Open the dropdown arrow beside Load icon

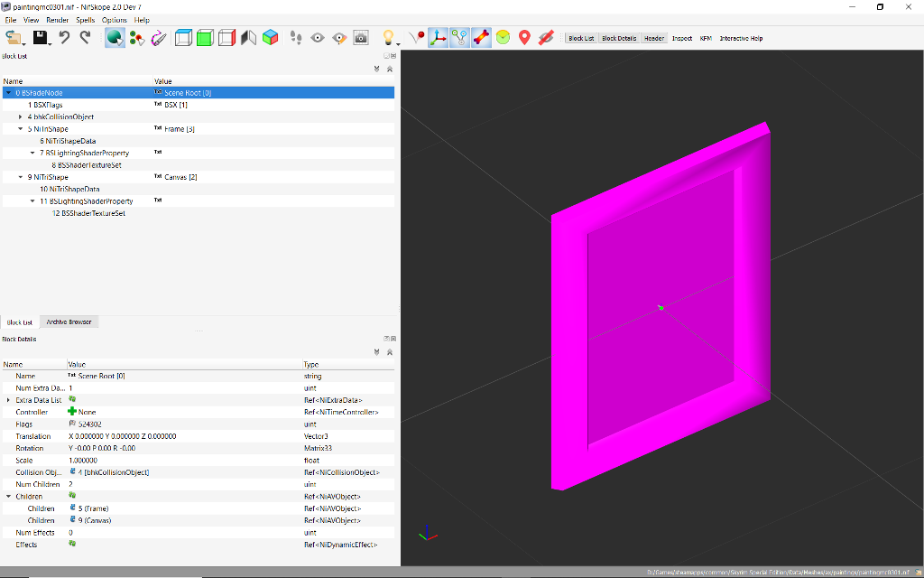coord(24,44)
